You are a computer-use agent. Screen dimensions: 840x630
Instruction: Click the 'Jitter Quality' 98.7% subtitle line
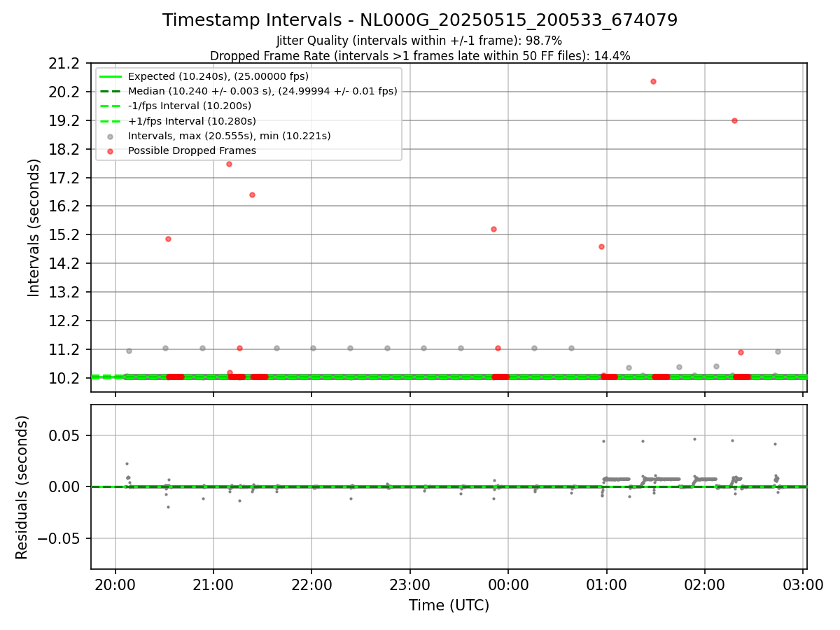pyautogui.click(x=419, y=41)
